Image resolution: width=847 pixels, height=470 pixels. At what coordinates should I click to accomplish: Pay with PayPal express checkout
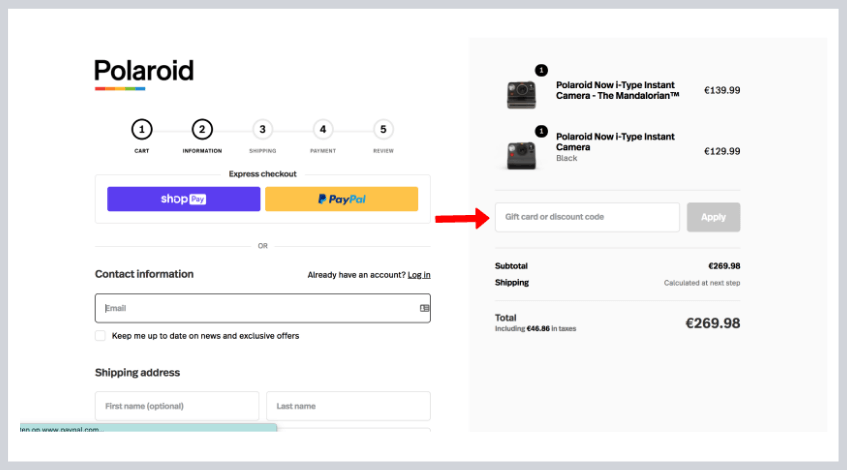point(341,199)
